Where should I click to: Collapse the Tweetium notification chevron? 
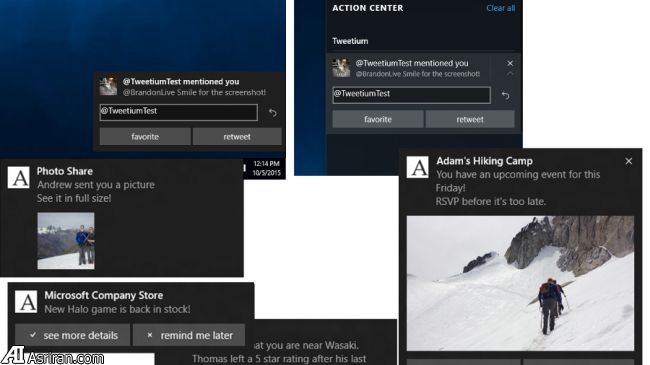pyautogui.click(x=510, y=73)
